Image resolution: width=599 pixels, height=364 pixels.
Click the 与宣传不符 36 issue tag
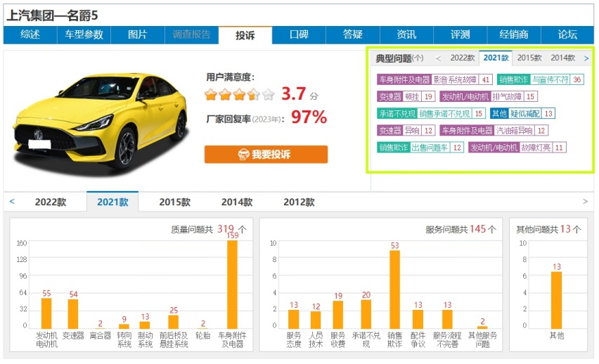coord(541,79)
